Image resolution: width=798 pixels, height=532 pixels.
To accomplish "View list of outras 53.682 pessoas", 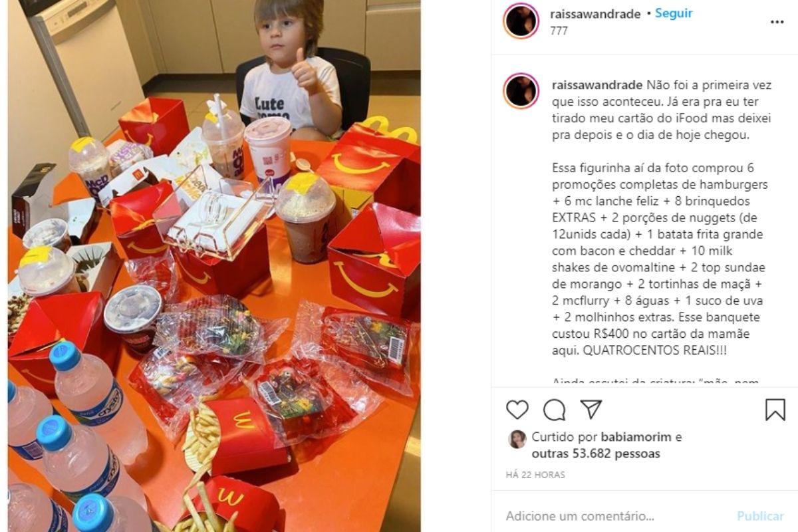I will pyautogui.click(x=596, y=454).
